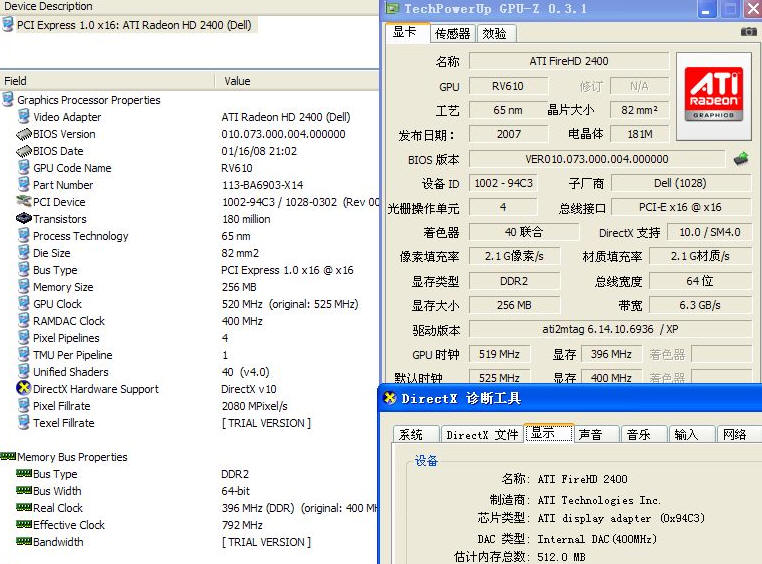Select the 显示 tab in DirectX tool
Screen dimensions: 762x564
pyautogui.click(x=550, y=432)
